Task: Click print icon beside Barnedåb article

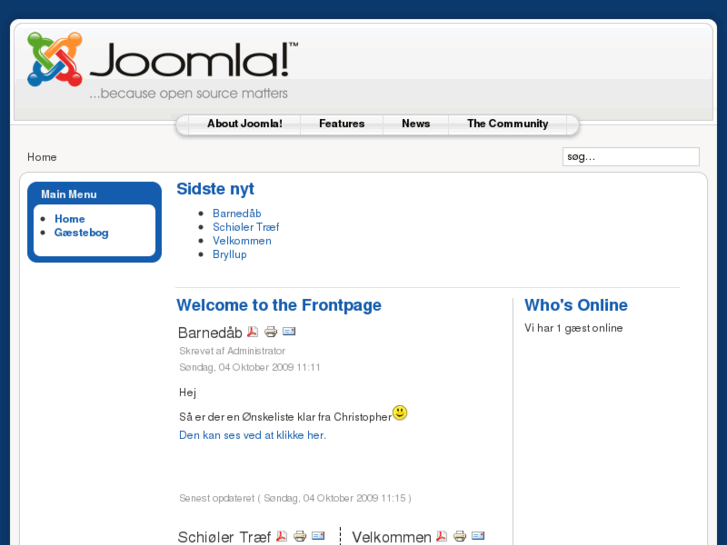Action: pyautogui.click(x=271, y=332)
